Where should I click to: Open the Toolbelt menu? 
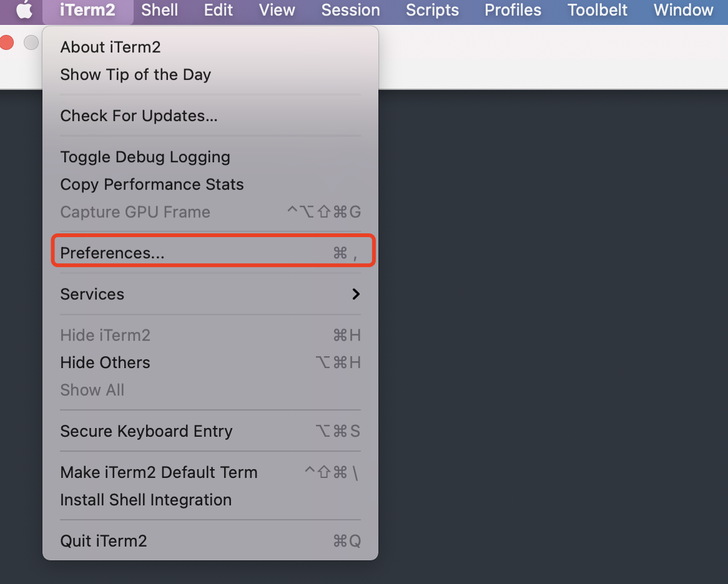point(598,10)
